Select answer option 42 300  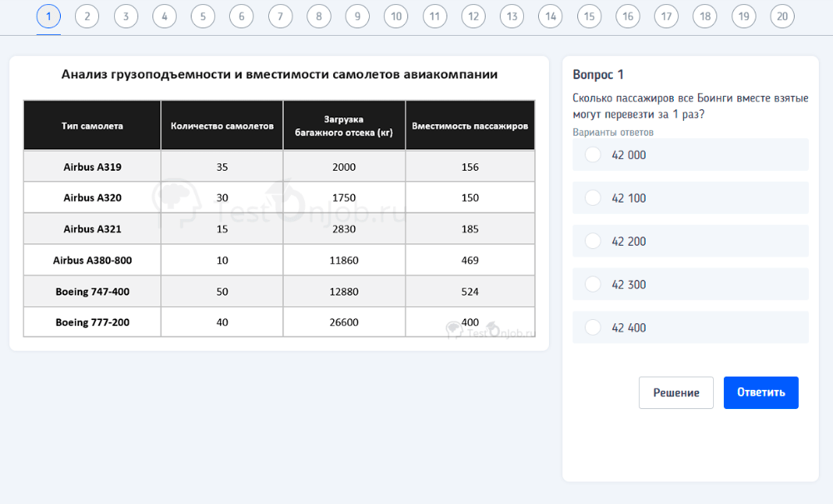(593, 285)
